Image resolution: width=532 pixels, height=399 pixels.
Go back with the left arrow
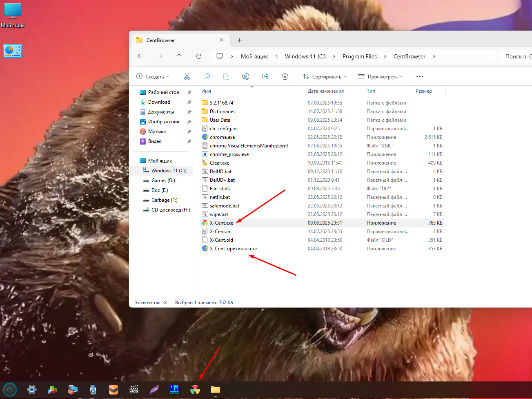140,56
